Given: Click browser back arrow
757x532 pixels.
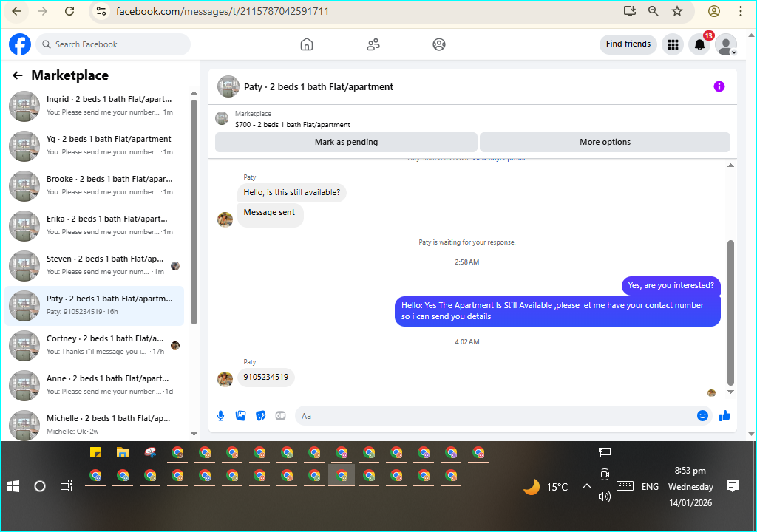Looking at the screenshot, I should [16, 11].
